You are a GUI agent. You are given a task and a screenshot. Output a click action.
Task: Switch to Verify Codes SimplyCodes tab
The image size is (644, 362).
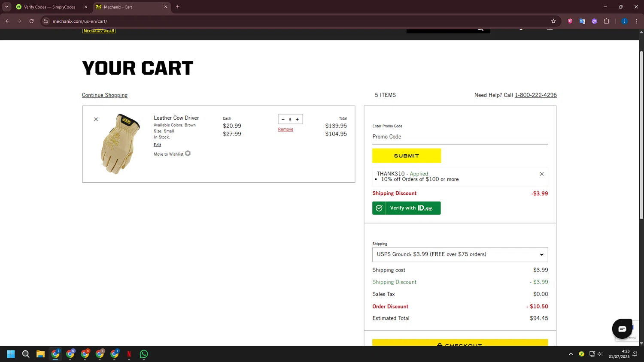point(49,7)
